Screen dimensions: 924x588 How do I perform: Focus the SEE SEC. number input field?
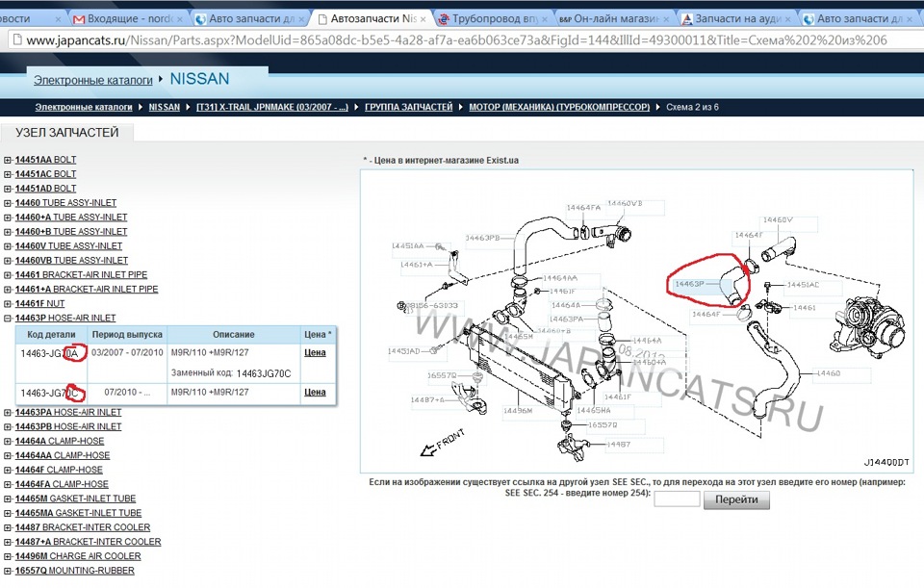(677, 499)
